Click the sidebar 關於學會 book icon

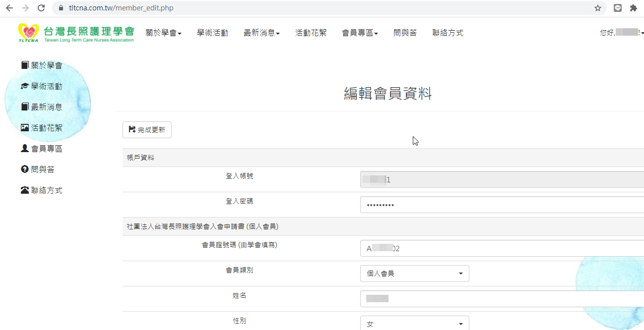tap(25, 65)
